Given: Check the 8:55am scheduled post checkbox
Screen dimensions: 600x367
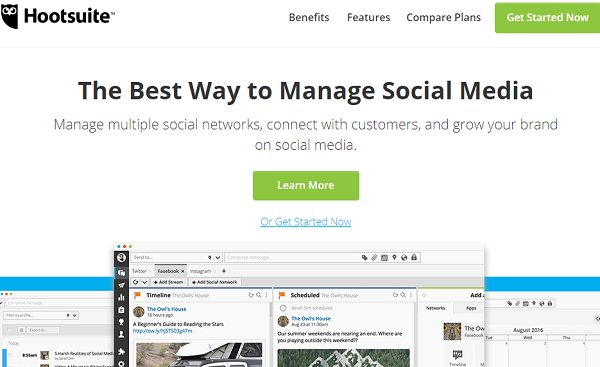Looking at the screenshot, I should click(x=10, y=355).
